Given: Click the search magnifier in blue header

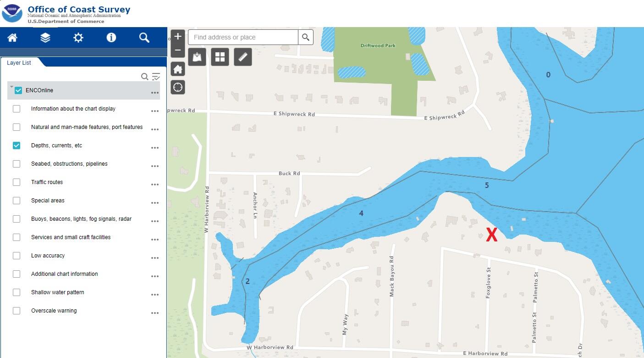Looking at the screenshot, I should click(144, 38).
